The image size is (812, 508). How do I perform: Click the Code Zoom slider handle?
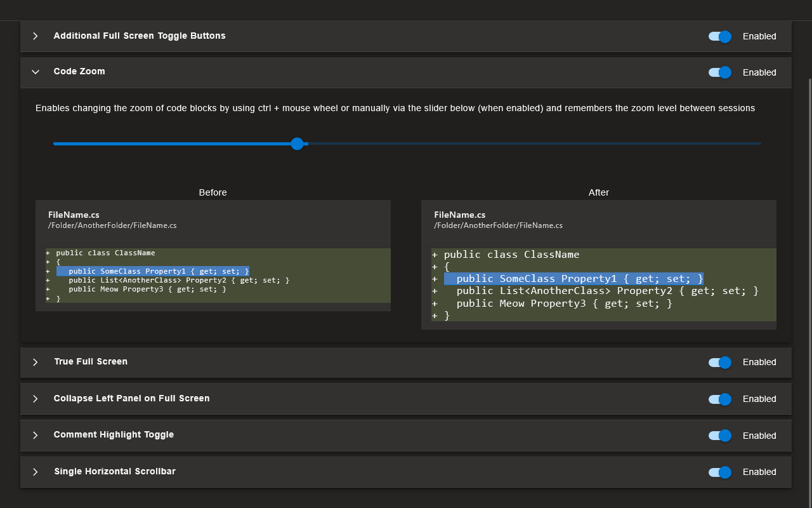[297, 144]
